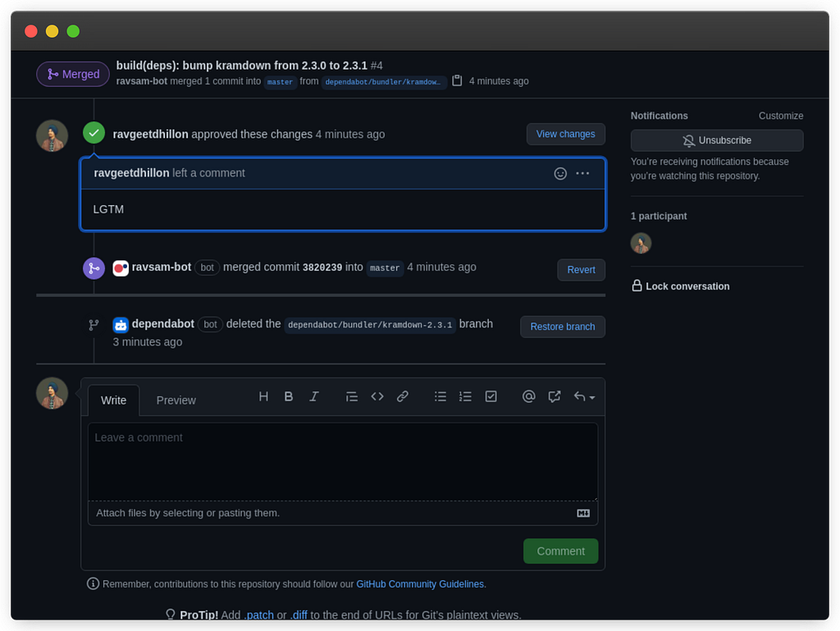Insert a numbered list
Screen dimensions: 840x631
coord(465,397)
